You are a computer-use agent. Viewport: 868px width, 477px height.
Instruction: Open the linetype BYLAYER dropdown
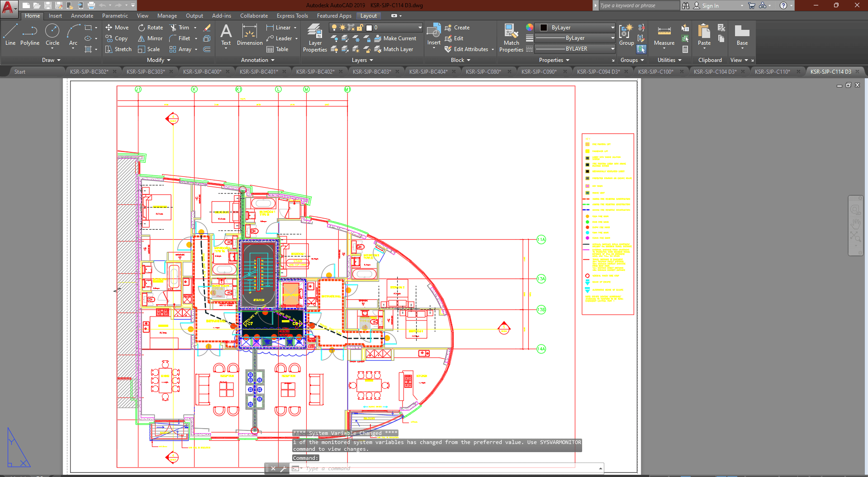(x=575, y=49)
